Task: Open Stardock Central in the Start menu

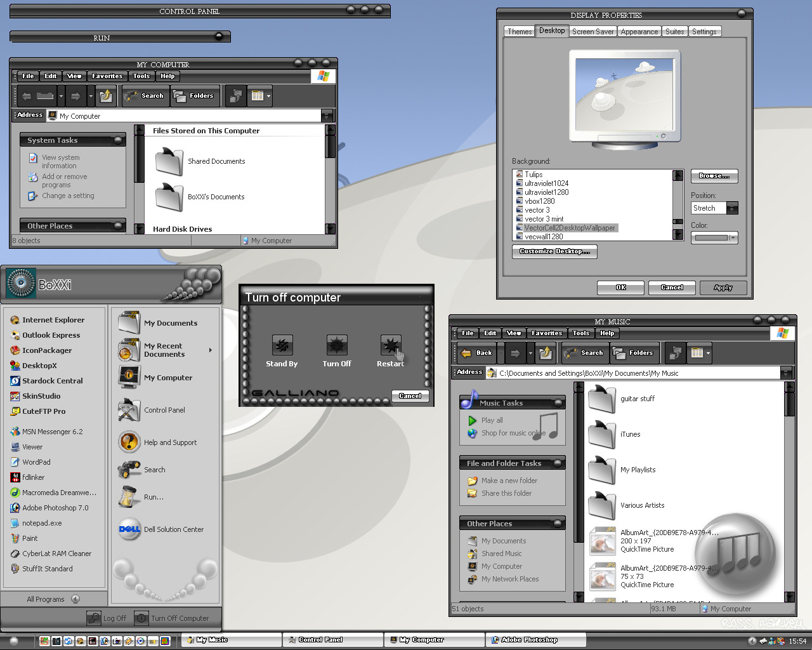Action: [46, 381]
